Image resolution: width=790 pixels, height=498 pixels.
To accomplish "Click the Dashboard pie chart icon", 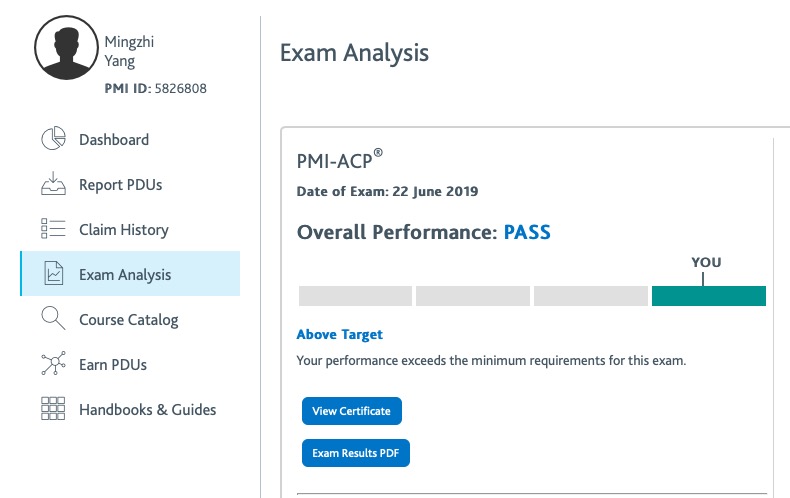I will [53, 139].
